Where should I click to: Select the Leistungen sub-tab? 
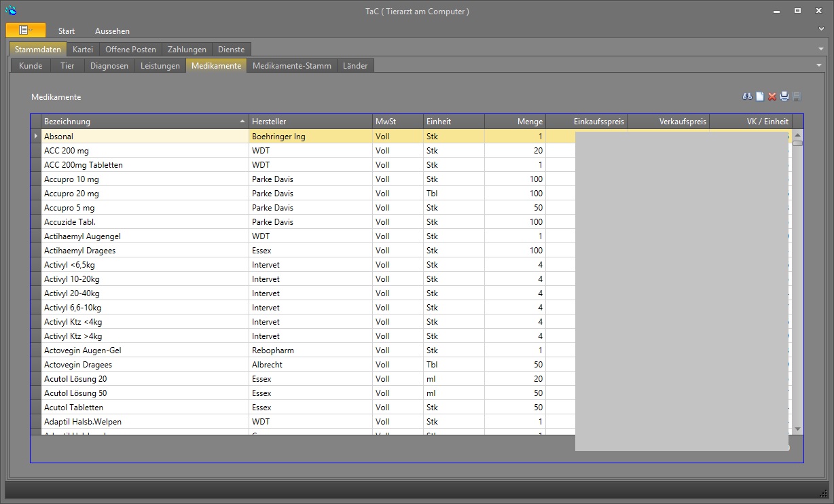pyautogui.click(x=160, y=66)
